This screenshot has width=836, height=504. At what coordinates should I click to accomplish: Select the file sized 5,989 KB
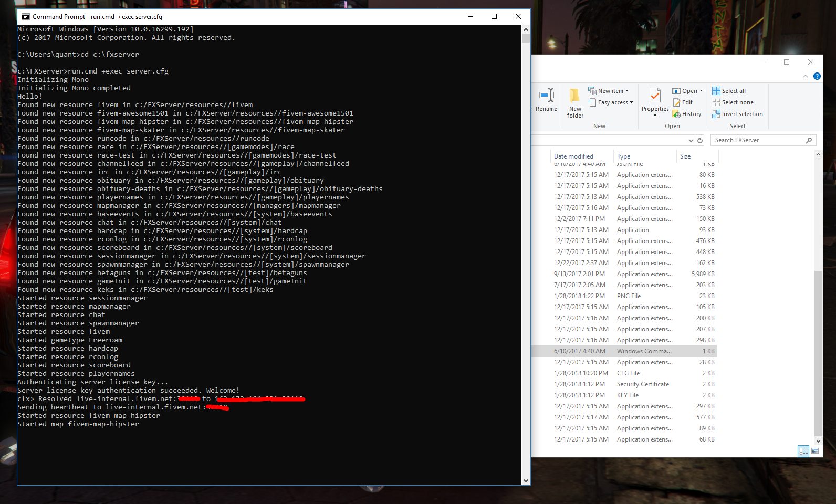pos(624,274)
